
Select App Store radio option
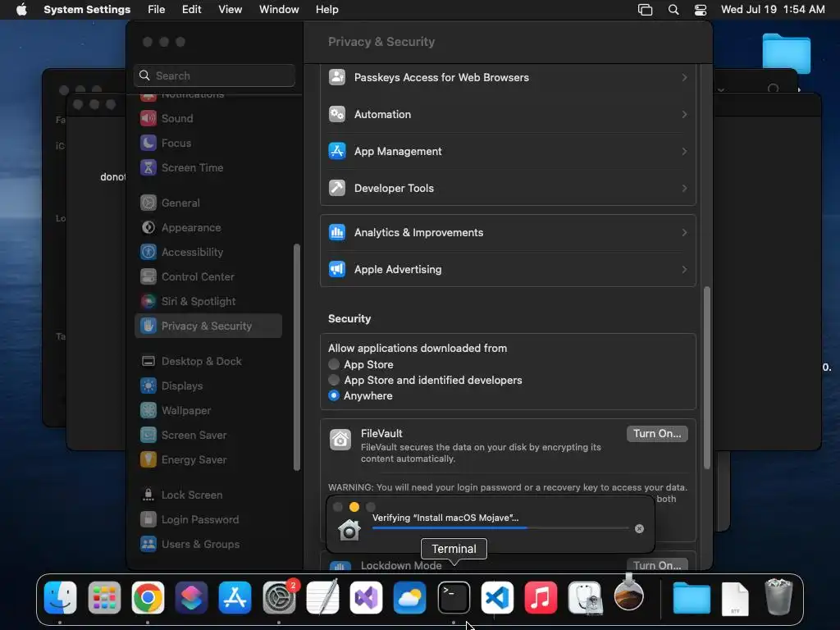click(334, 364)
